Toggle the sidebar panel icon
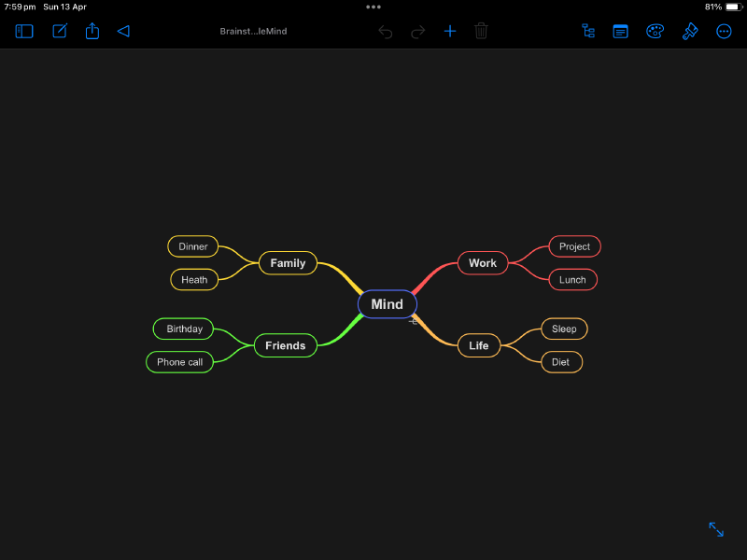This screenshot has height=560, width=747. tap(23, 31)
